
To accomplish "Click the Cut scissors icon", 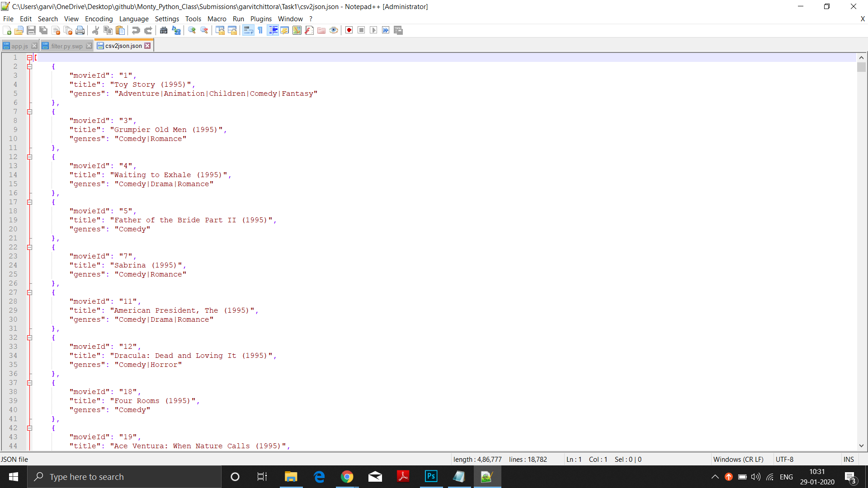I will 95,30.
